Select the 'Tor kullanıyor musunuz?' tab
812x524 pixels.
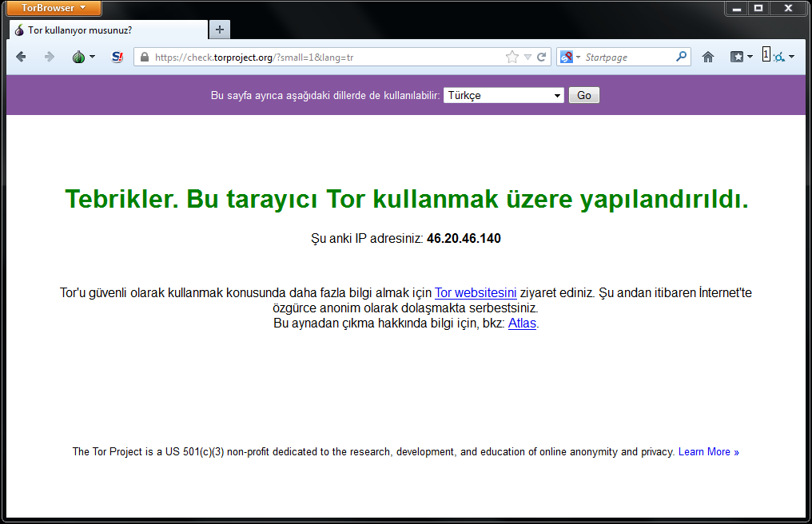pos(109,30)
